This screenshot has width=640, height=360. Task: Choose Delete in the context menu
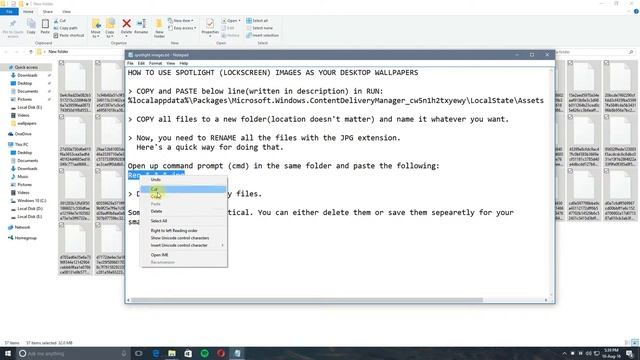coord(184,211)
